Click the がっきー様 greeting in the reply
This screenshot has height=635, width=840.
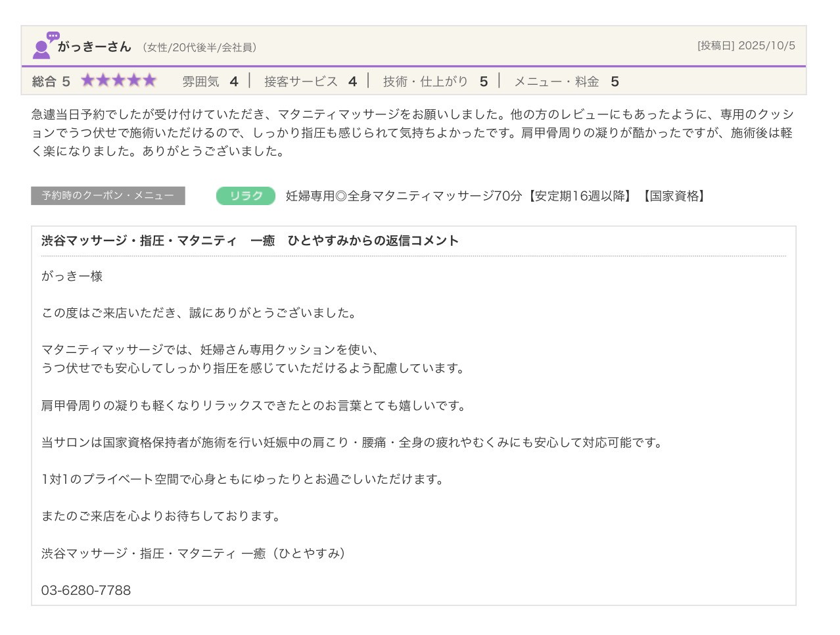pyautogui.click(x=72, y=276)
